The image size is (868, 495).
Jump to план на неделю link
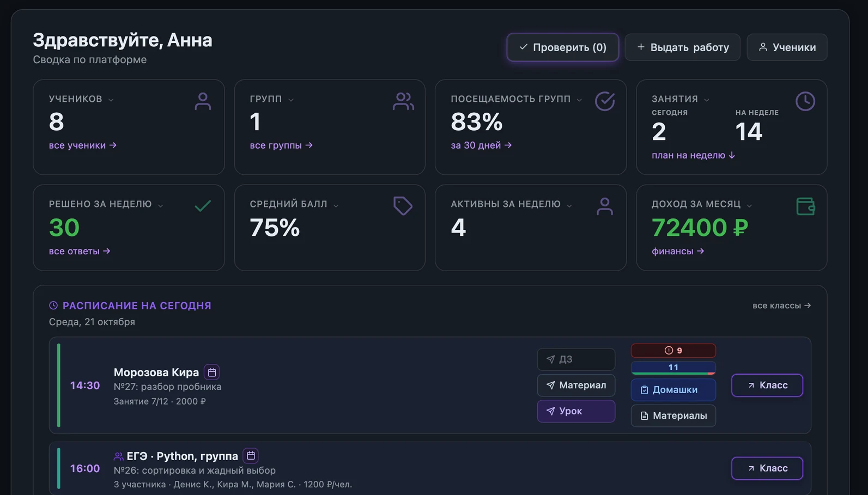pyautogui.click(x=693, y=155)
